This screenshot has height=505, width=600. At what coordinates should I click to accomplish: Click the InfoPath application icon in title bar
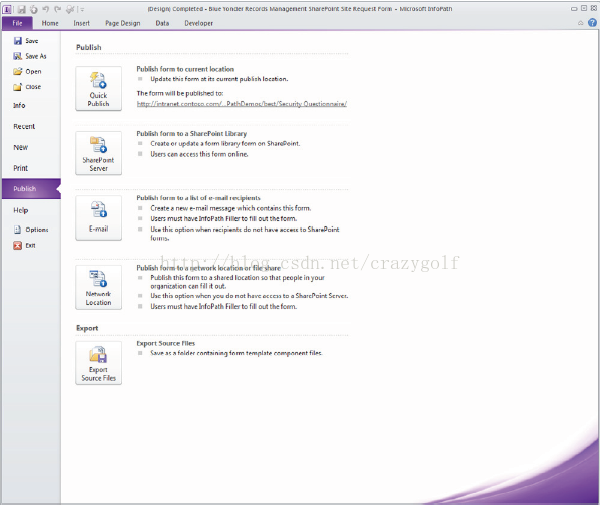[7, 9]
